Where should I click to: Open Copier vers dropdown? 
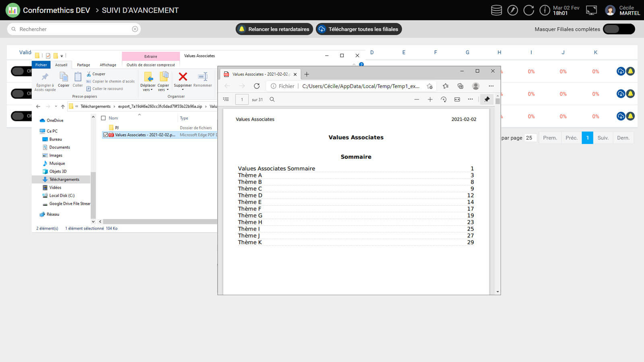click(163, 82)
